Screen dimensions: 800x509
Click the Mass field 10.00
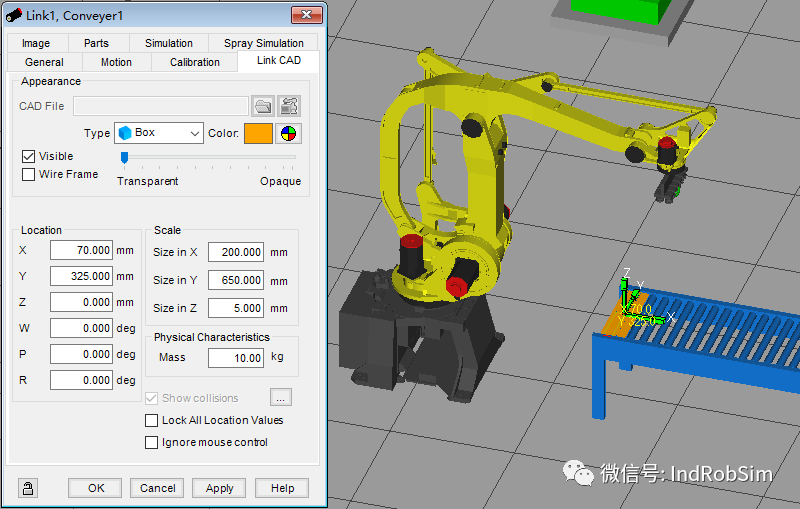(236, 358)
